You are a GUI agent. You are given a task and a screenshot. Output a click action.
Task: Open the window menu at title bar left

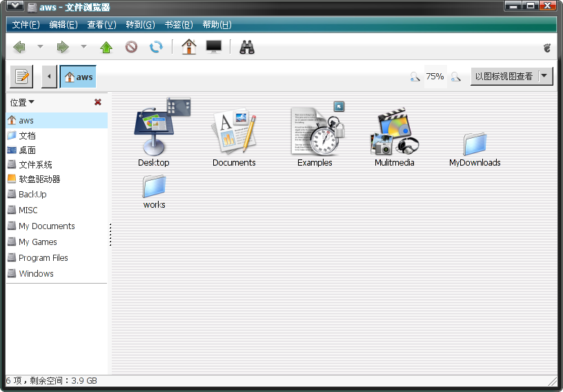[15, 6]
